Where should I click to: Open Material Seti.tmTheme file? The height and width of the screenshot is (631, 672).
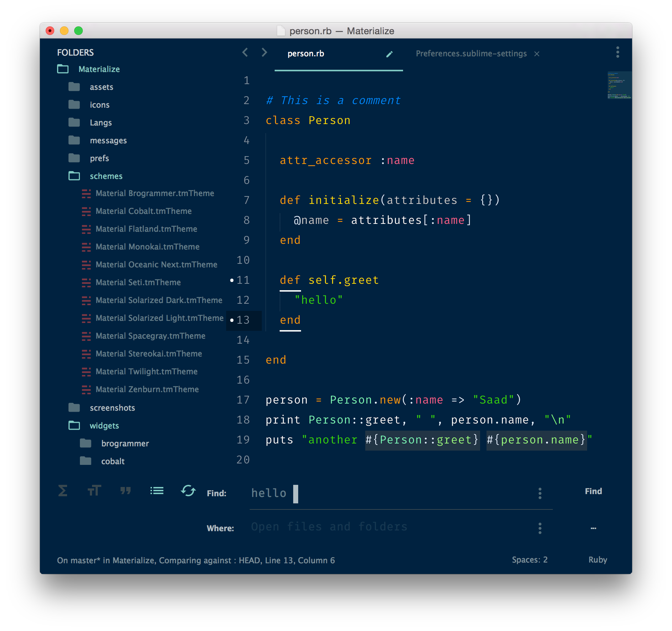[x=138, y=282]
